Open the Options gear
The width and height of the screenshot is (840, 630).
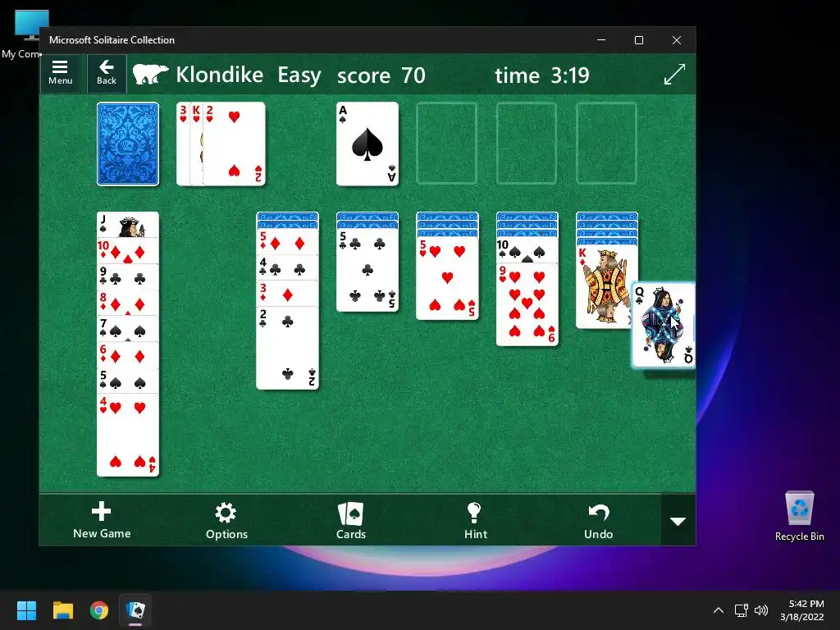pos(226,520)
